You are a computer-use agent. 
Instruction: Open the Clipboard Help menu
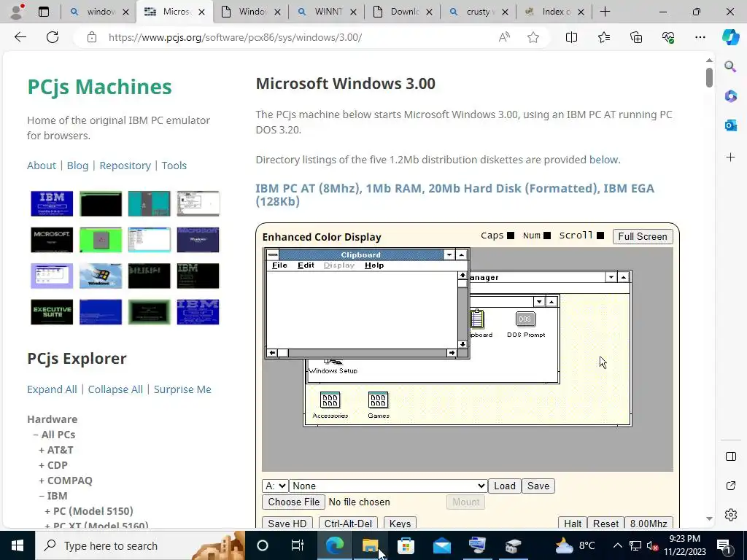pyautogui.click(x=374, y=265)
